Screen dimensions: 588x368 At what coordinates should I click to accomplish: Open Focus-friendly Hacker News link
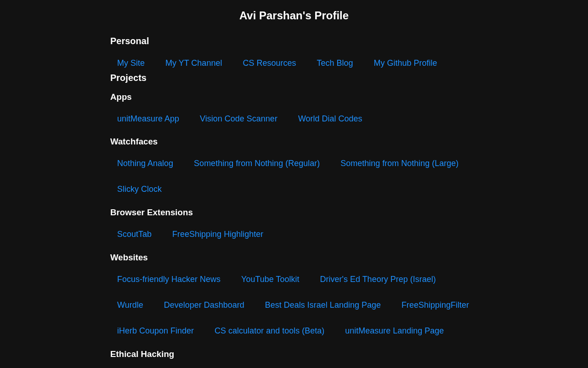pyautogui.click(x=169, y=279)
